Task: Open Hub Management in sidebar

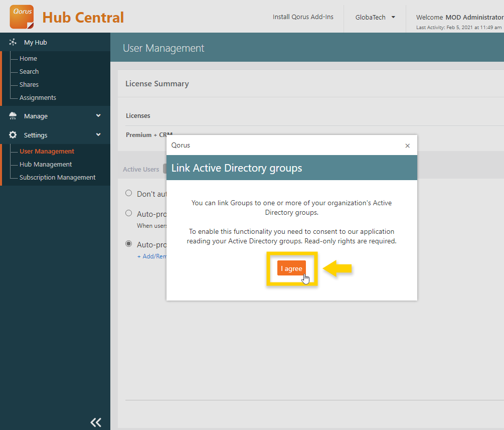Action: [46, 164]
